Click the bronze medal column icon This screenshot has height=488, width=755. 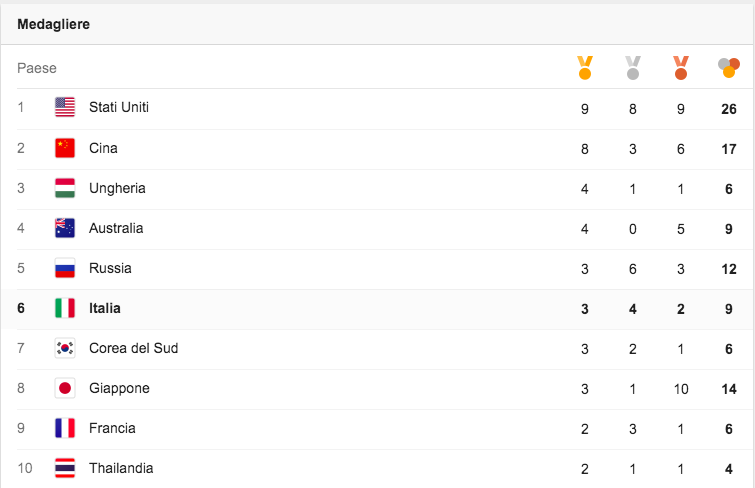(x=681, y=68)
